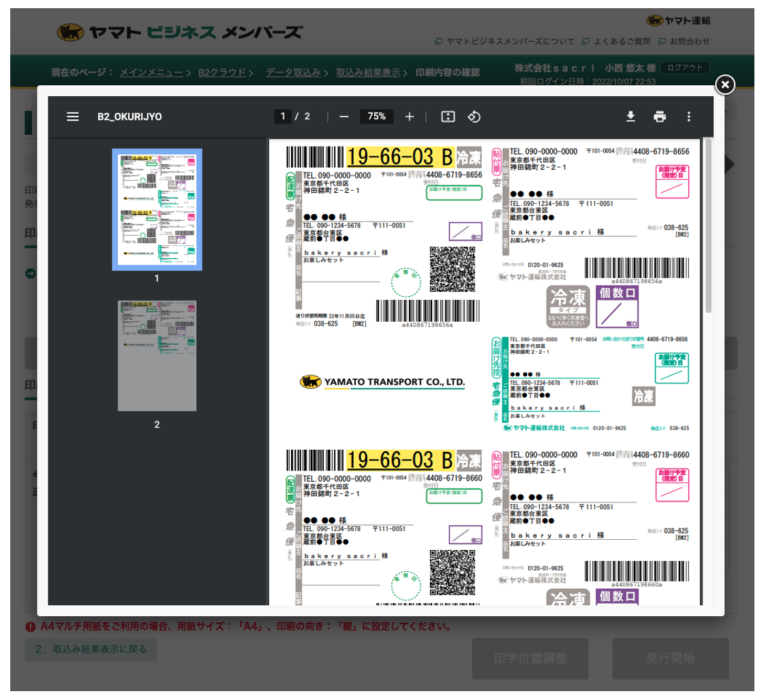Toggle the PDF sidebar menu
The image size is (766, 700).
73,117
